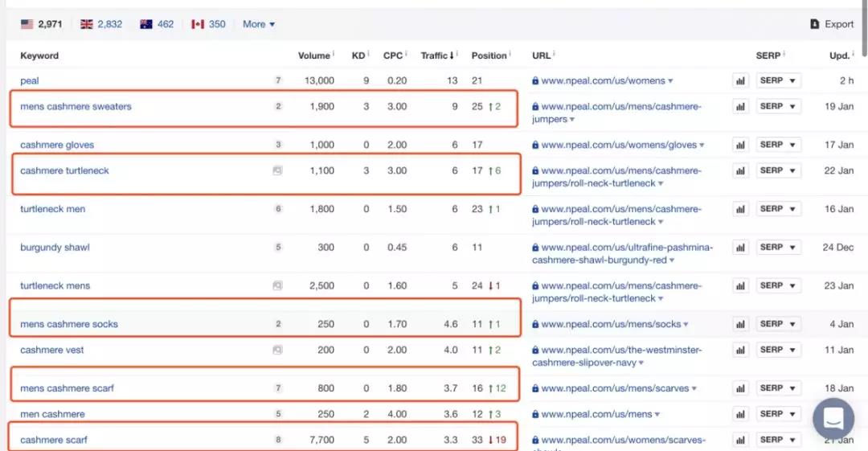Open chart icon for men cashmere row

pyautogui.click(x=740, y=414)
